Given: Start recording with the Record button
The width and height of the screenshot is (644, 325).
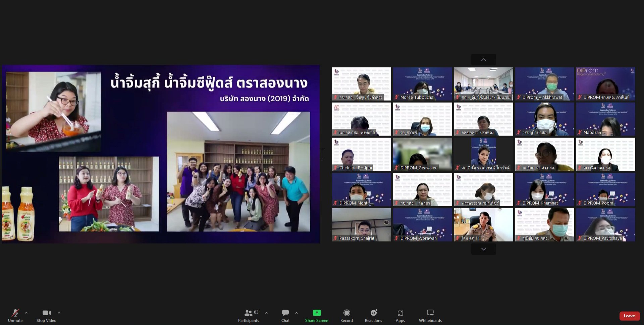Looking at the screenshot, I should tap(346, 316).
